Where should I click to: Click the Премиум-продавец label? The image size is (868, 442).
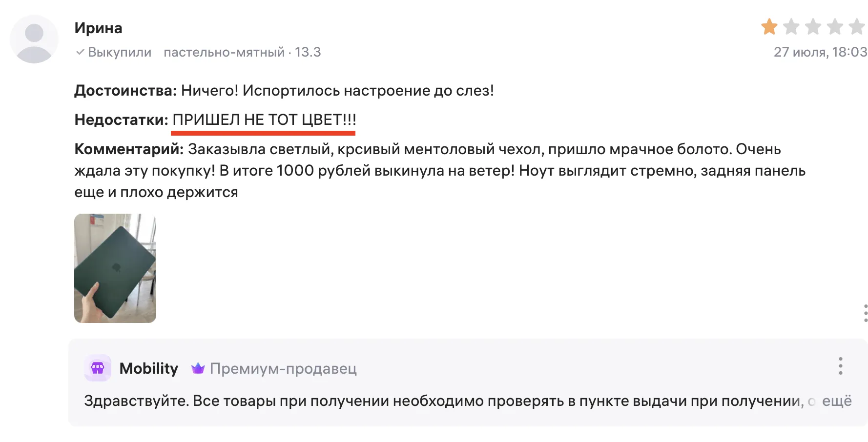pyautogui.click(x=283, y=369)
